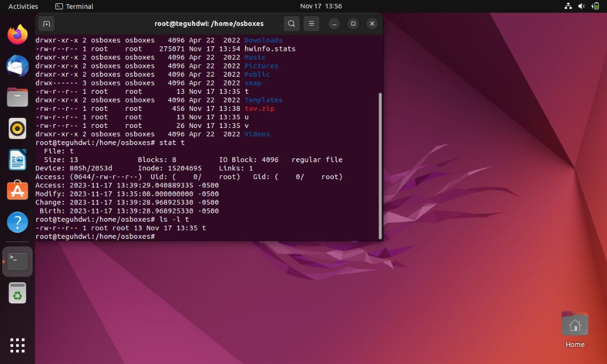
Task: Minimize the terminal window
Action: 334,24
